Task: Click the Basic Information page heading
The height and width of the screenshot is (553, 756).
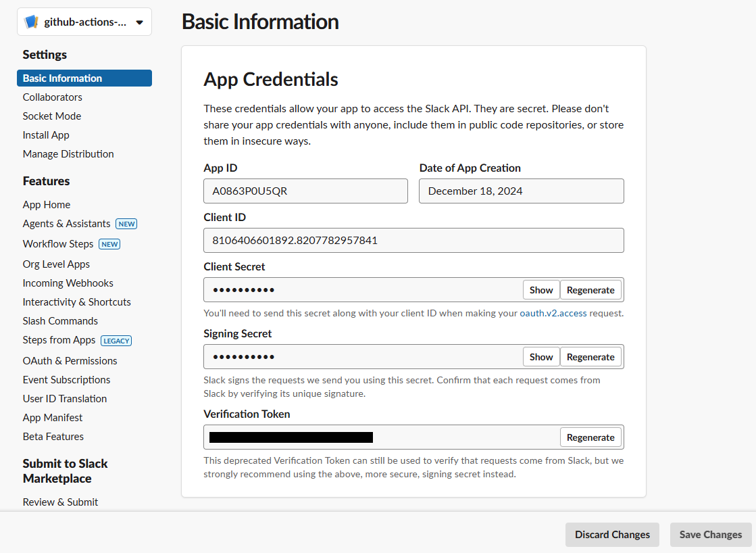Action: click(x=260, y=22)
